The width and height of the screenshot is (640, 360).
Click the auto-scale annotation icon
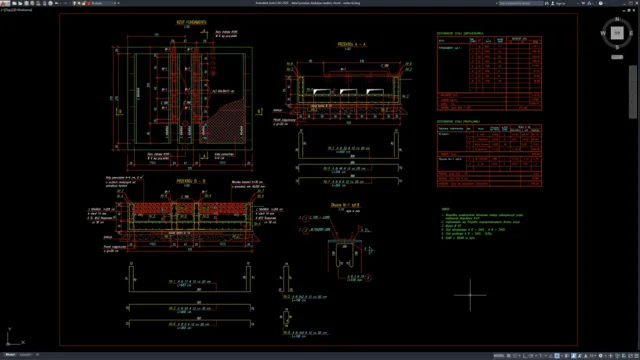580,356
